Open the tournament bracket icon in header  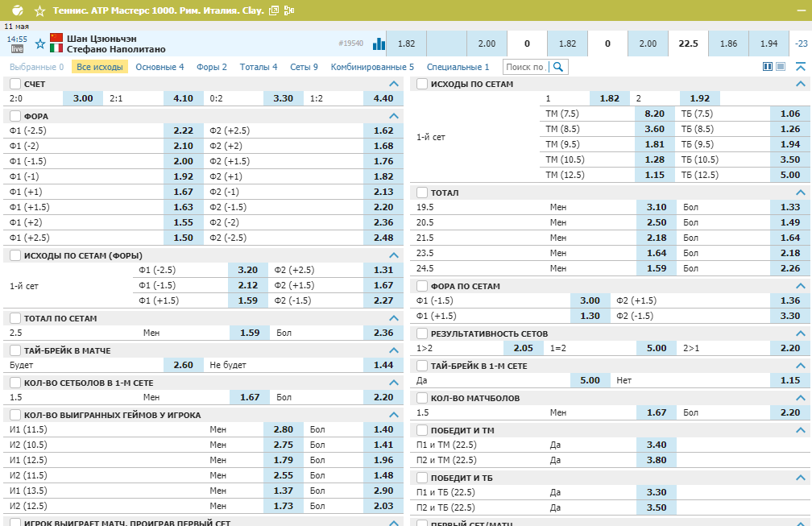pos(289,10)
